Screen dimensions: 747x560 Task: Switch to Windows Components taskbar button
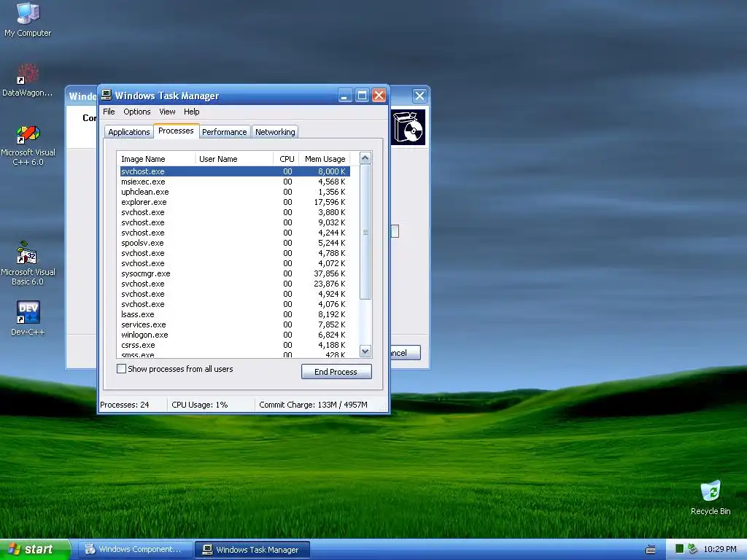tap(135, 549)
